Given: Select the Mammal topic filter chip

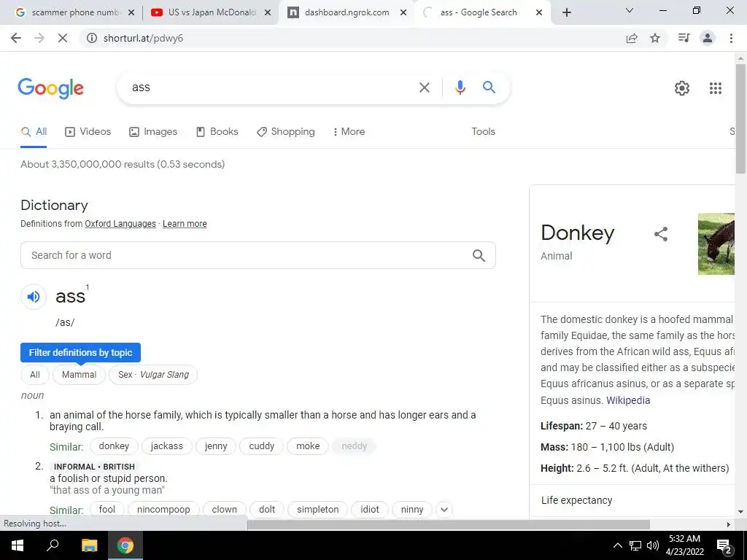Looking at the screenshot, I should (79, 375).
